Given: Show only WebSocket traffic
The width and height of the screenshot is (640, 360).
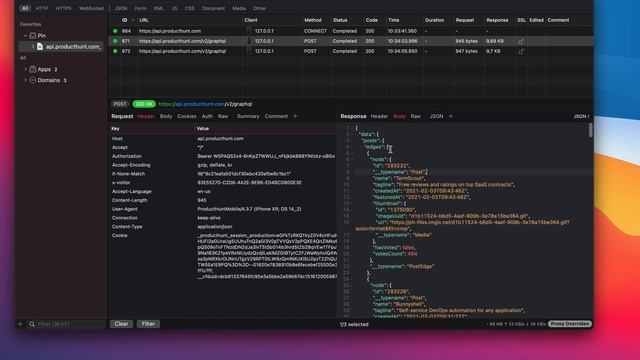Looking at the screenshot, I should (x=91, y=8).
